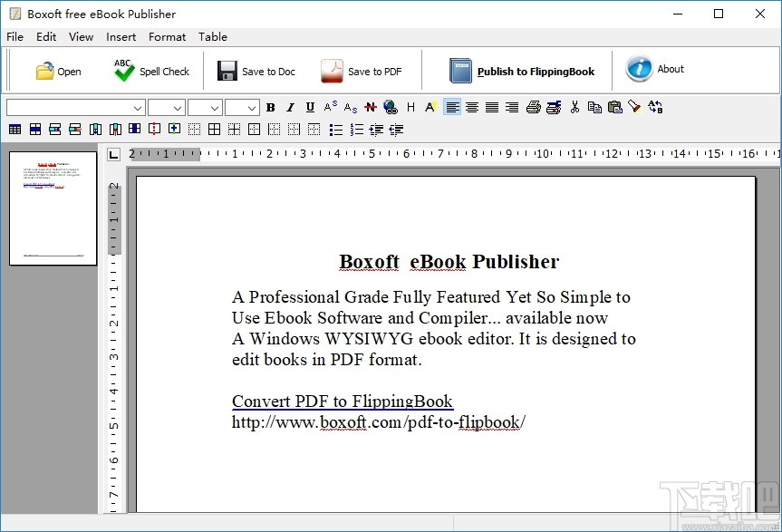Toggle left text alignment
The image size is (782, 532).
453,107
